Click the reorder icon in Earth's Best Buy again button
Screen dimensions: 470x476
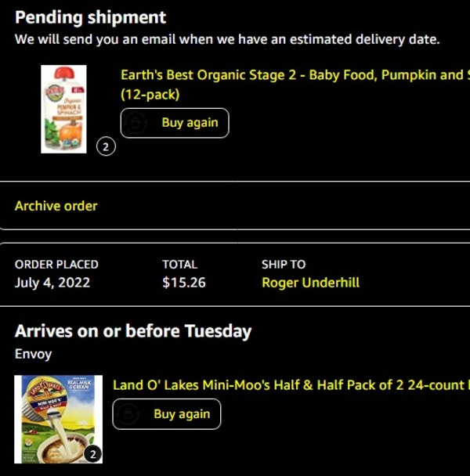click(x=136, y=124)
